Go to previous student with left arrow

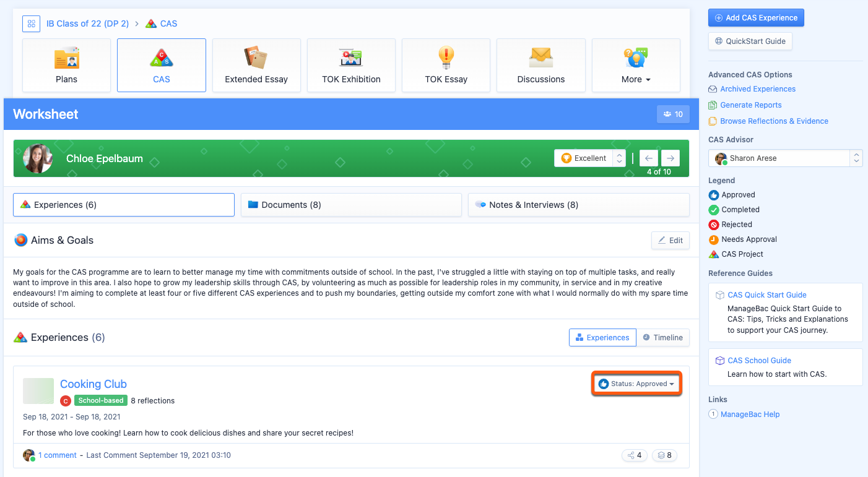pos(648,158)
